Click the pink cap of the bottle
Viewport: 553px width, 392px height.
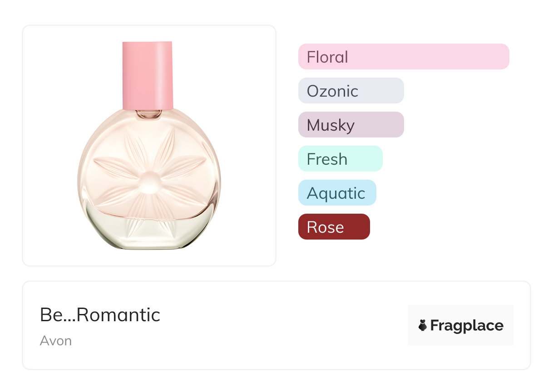(148, 75)
